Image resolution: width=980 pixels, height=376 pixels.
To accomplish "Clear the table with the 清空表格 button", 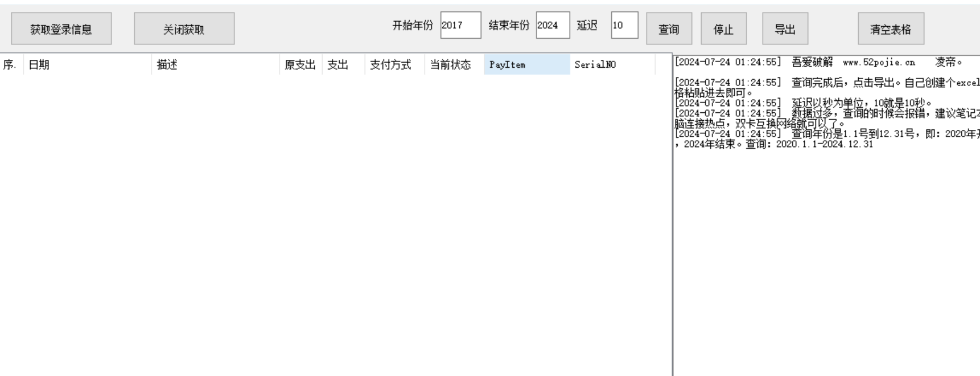I will pos(891,29).
